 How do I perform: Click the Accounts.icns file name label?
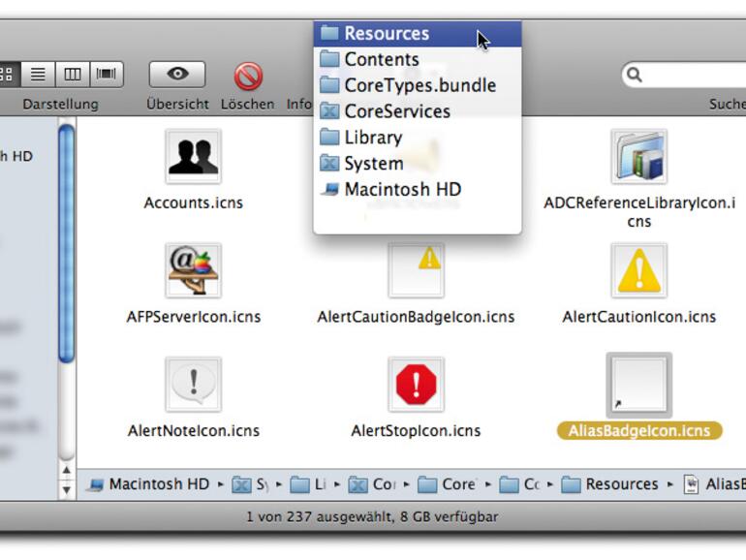click(193, 202)
